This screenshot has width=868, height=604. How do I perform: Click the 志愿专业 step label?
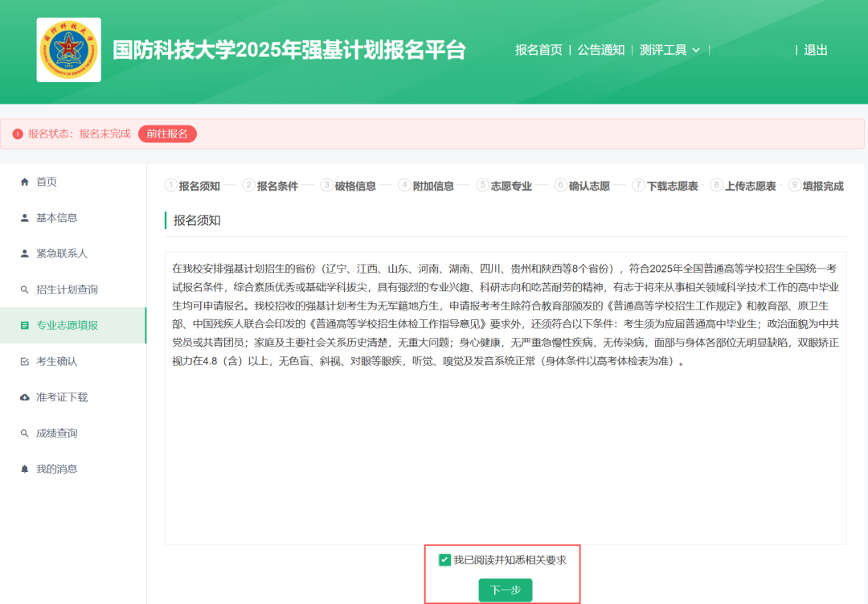click(511, 187)
